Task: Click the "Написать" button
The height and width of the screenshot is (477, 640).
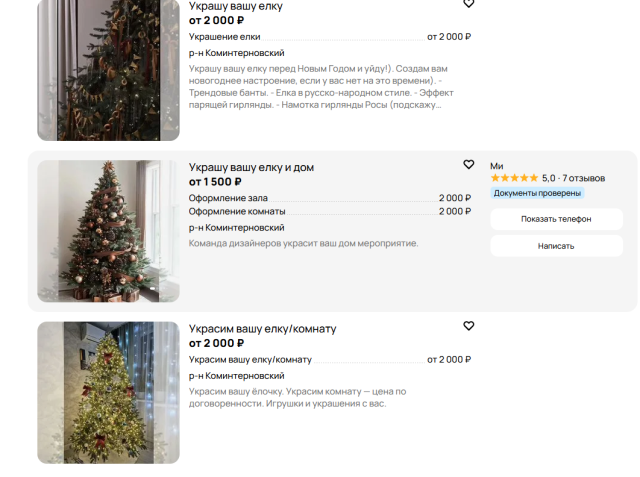Action: click(556, 246)
